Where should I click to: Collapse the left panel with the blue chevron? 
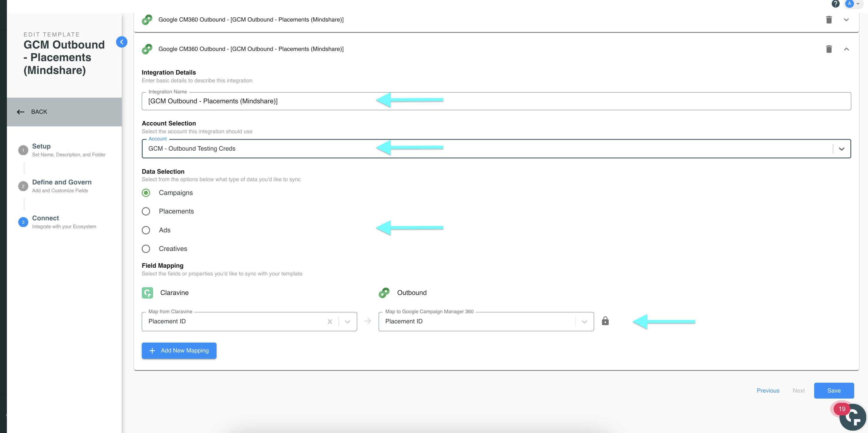coord(122,42)
